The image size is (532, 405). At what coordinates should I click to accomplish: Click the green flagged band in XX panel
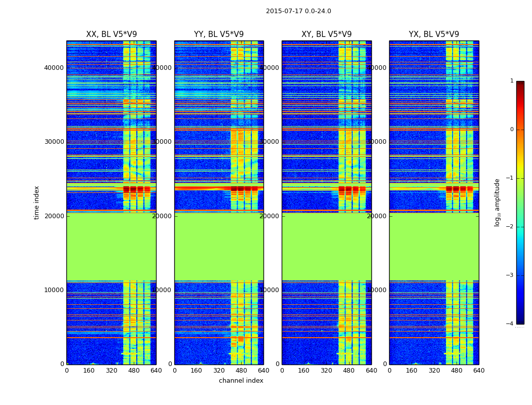[x=111, y=247]
